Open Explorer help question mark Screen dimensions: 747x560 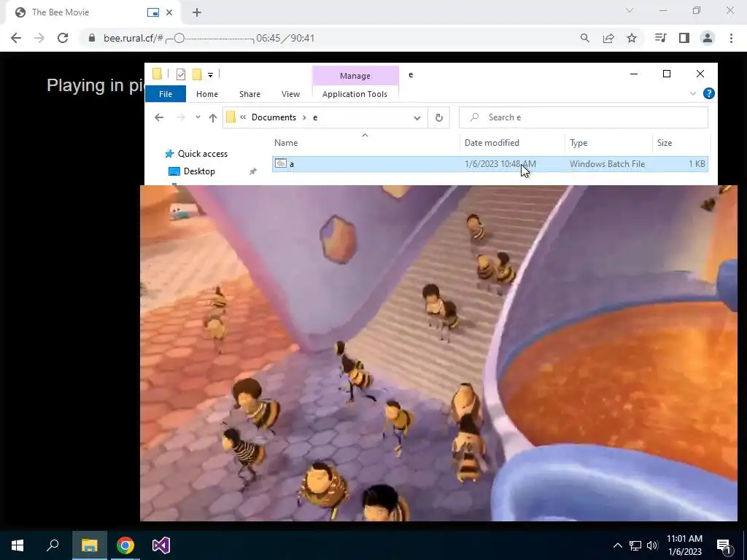coord(709,94)
